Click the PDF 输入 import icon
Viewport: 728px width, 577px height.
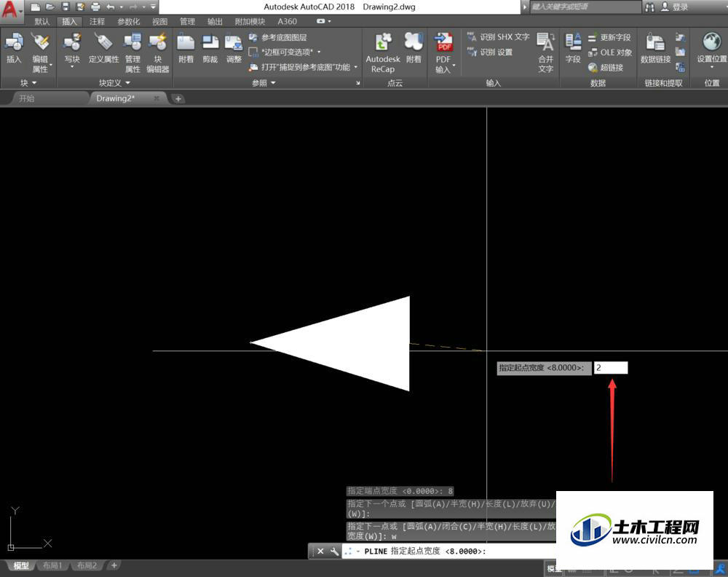click(443, 52)
